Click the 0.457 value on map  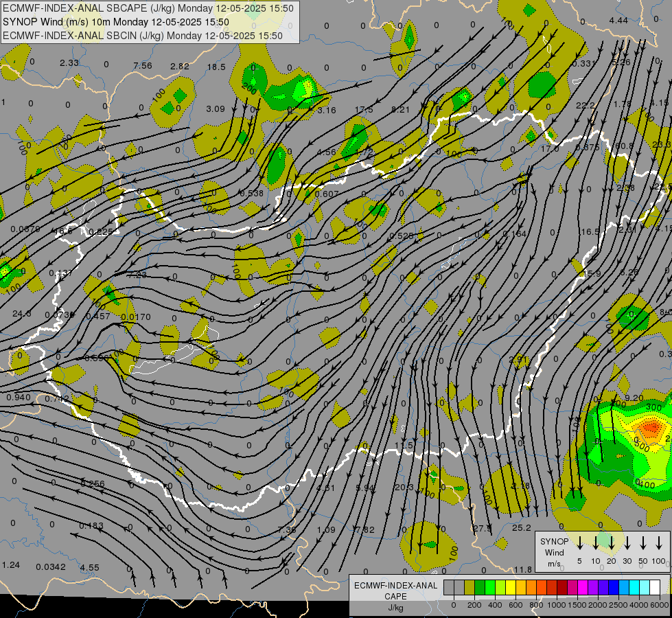98,316
